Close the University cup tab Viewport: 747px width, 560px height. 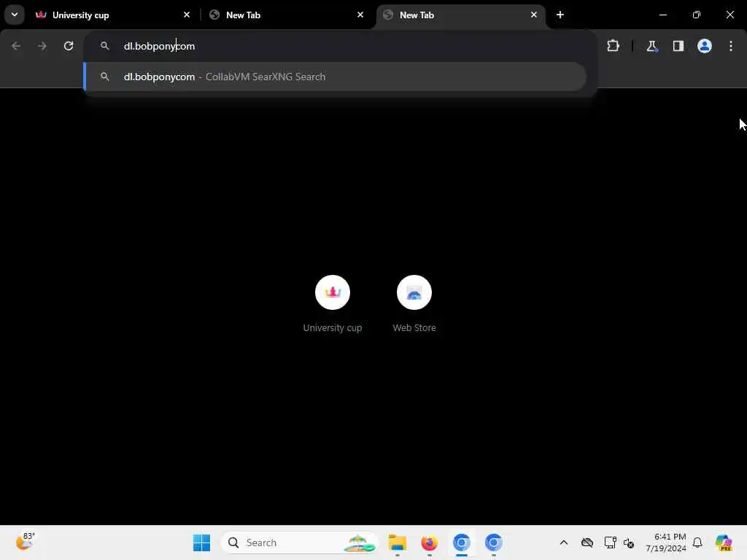[x=187, y=15]
